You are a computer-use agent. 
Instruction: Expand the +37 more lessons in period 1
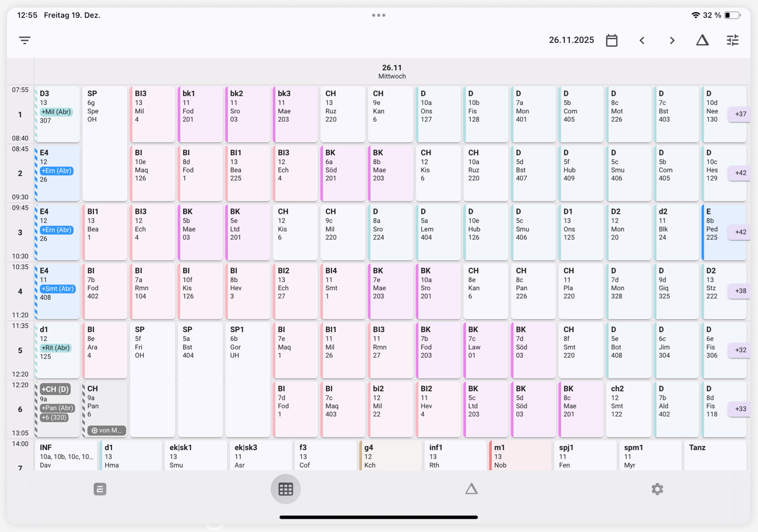[x=740, y=114]
